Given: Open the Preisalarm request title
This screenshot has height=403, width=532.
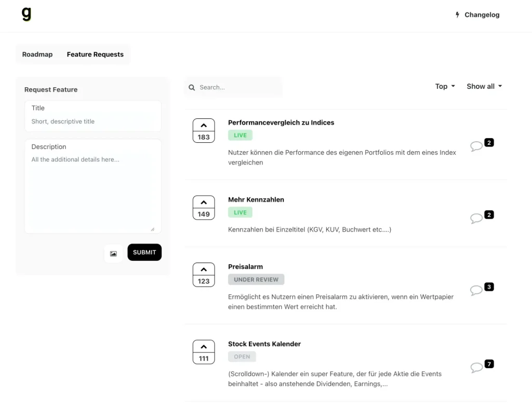Looking at the screenshot, I should [245, 267].
